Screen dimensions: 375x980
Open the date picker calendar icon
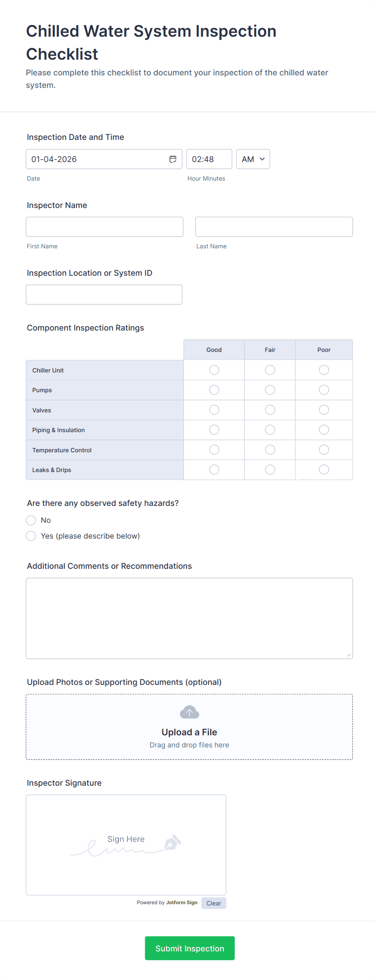tap(173, 159)
